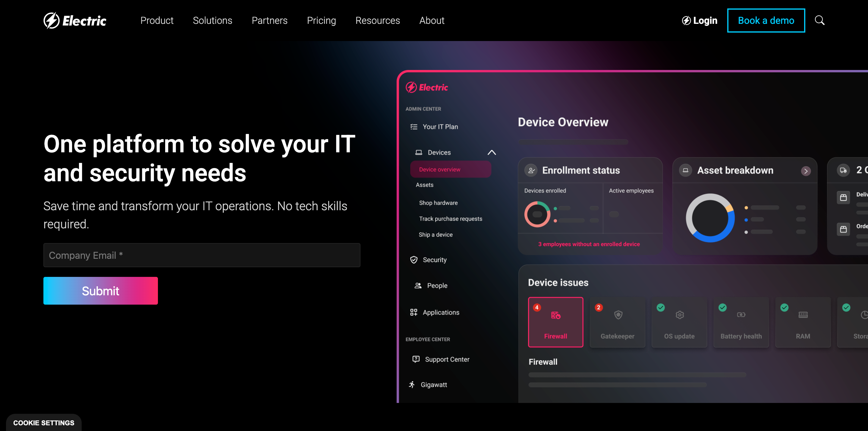Click the Asset breakdown laptop icon

685,170
